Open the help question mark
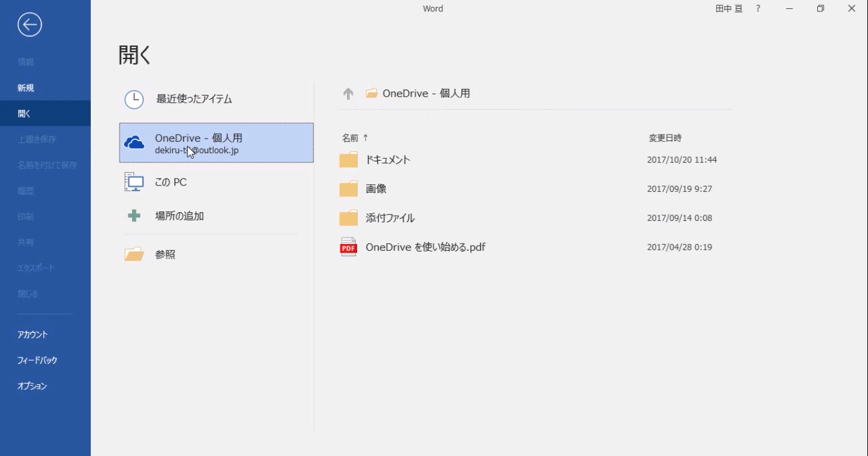 758,9
